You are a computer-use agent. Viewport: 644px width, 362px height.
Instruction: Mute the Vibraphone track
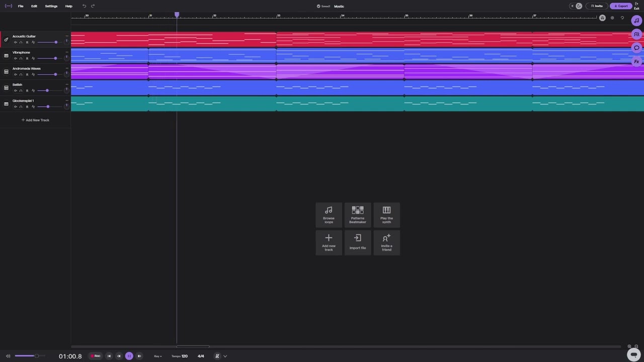point(15,58)
